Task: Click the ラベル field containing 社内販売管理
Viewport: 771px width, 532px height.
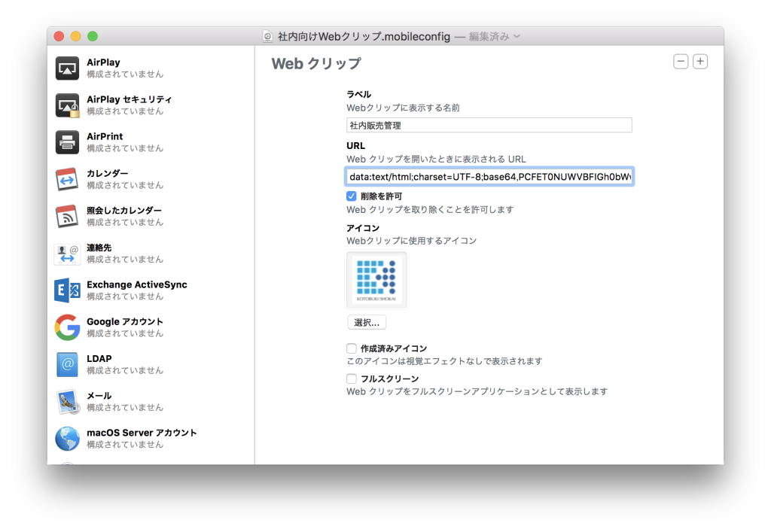Action: pos(489,125)
